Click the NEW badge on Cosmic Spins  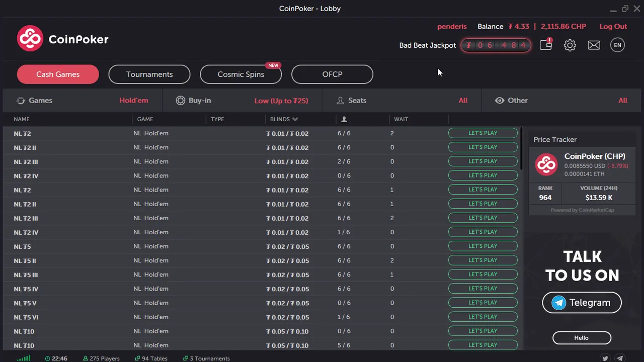(273, 65)
